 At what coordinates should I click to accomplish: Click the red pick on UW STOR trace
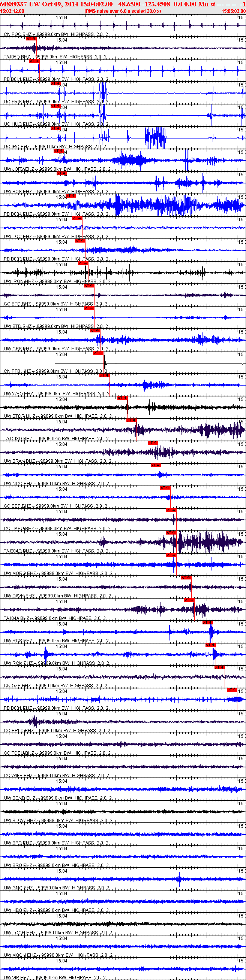pos(122,398)
